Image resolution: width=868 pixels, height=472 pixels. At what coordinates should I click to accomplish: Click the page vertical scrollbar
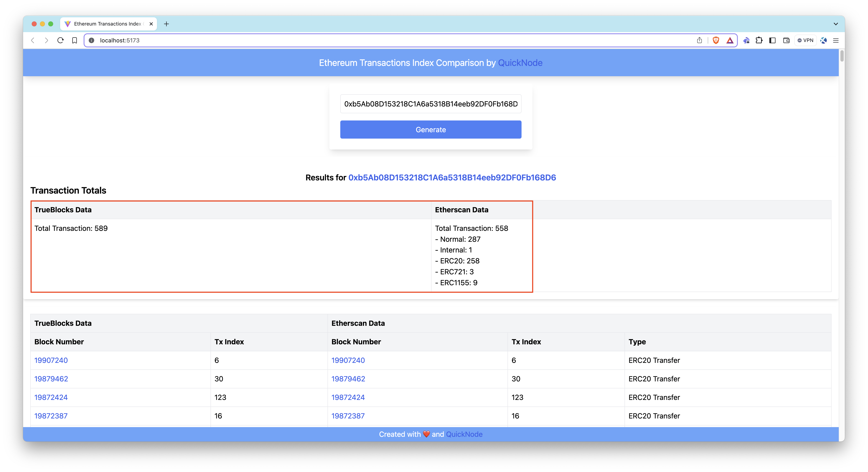coord(842,56)
